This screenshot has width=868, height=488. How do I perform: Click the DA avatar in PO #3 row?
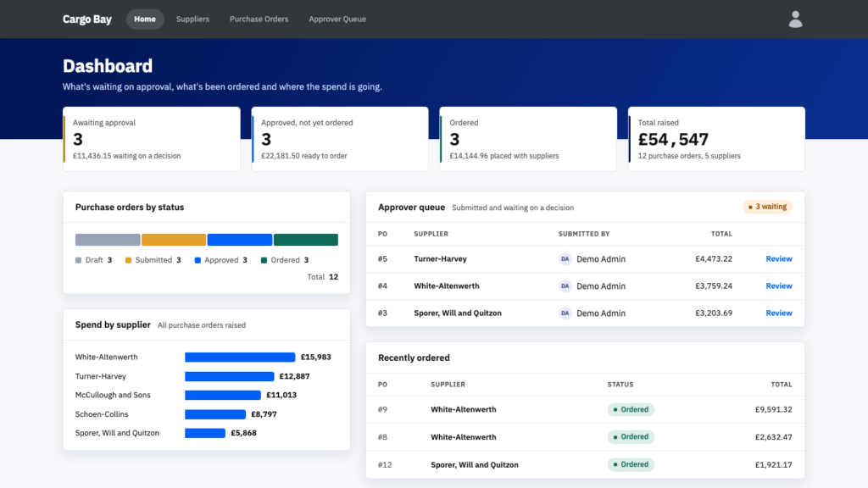pyautogui.click(x=565, y=313)
